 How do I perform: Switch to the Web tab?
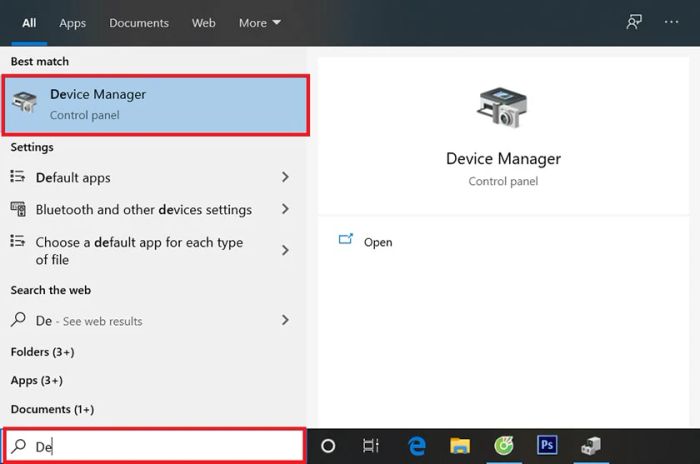204,23
